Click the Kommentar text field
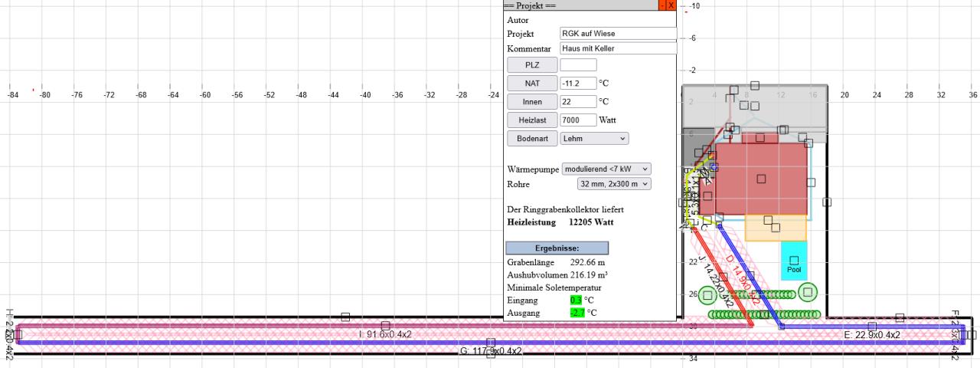 coord(618,48)
